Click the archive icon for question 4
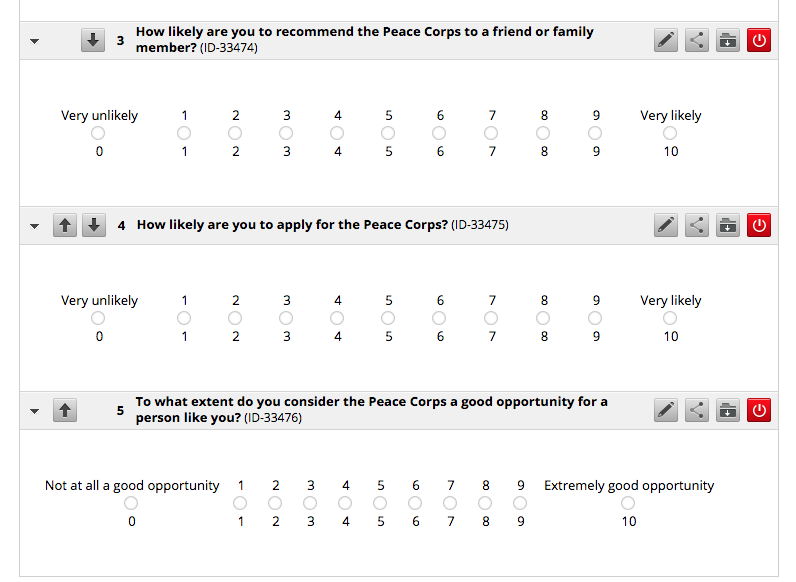 (x=728, y=226)
